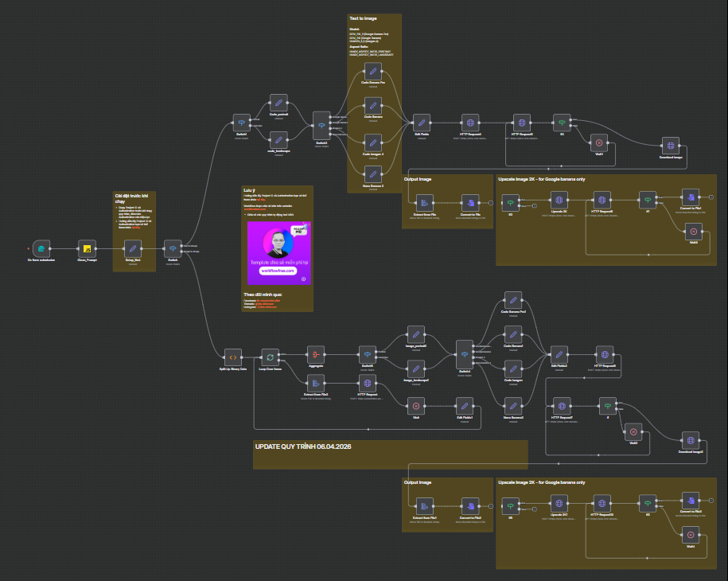Select the image_portrait1 edit node
Screen dimensions: 728x581
point(416,335)
